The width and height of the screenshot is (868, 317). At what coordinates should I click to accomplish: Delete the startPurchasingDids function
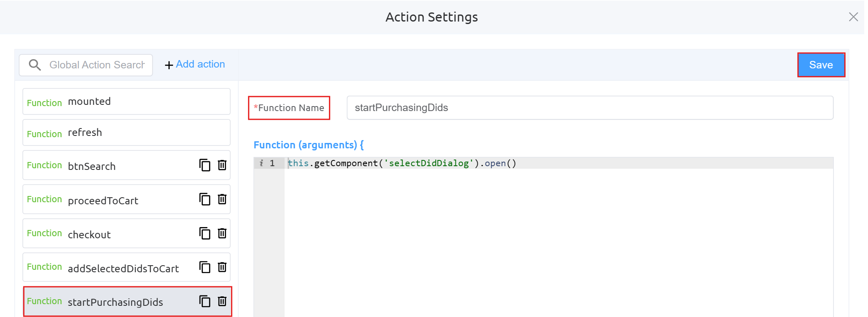coord(222,301)
